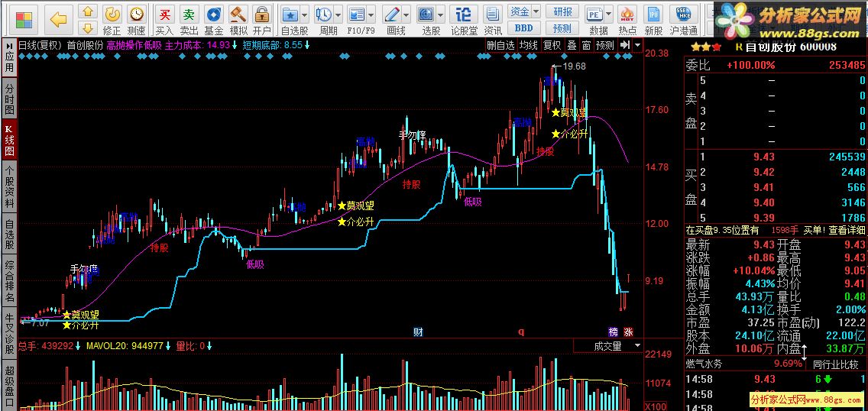The width and height of the screenshot is (868, 411).
Task: Open the 综合排名 sidebar tab
Action: pyautogui.click(x=9, y=281)
